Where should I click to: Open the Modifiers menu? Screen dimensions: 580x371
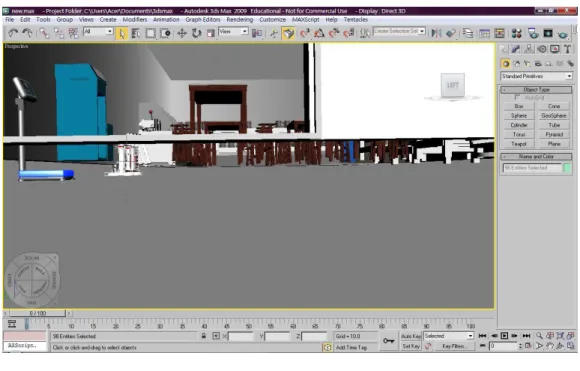coord(135,20)
